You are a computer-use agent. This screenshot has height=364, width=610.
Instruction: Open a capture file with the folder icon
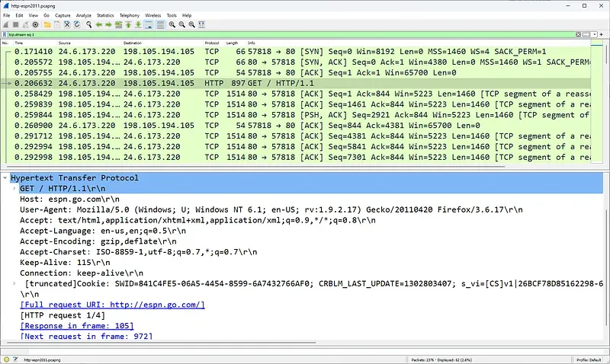coord(47,25)
